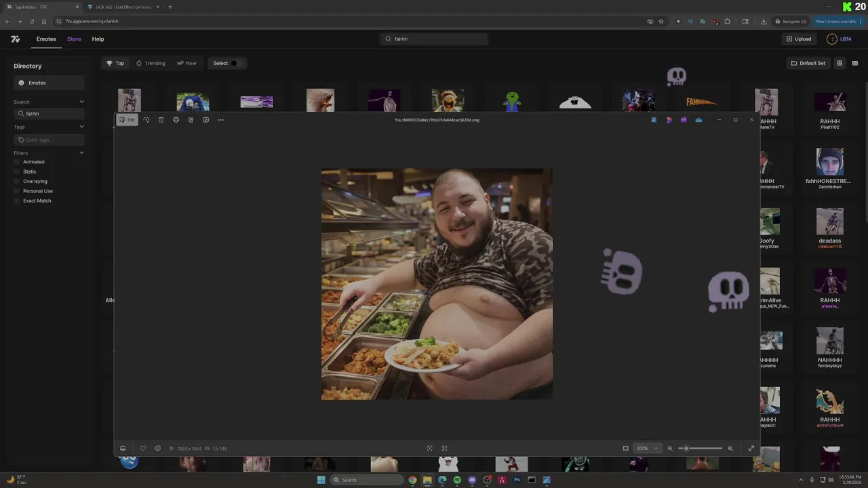Click the Emotes directory item
The image size is (868, 488).
[x=49, y=83]
